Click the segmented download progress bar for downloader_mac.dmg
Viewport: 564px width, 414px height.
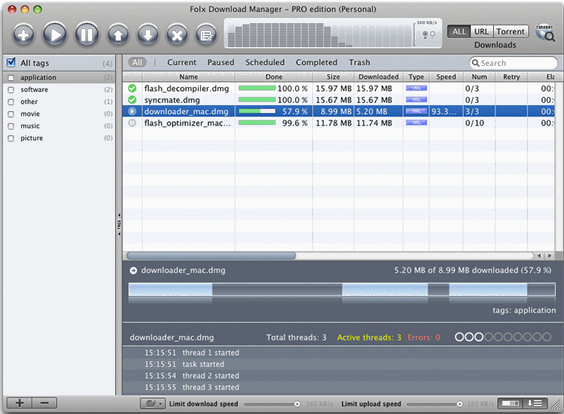[342, 290]
